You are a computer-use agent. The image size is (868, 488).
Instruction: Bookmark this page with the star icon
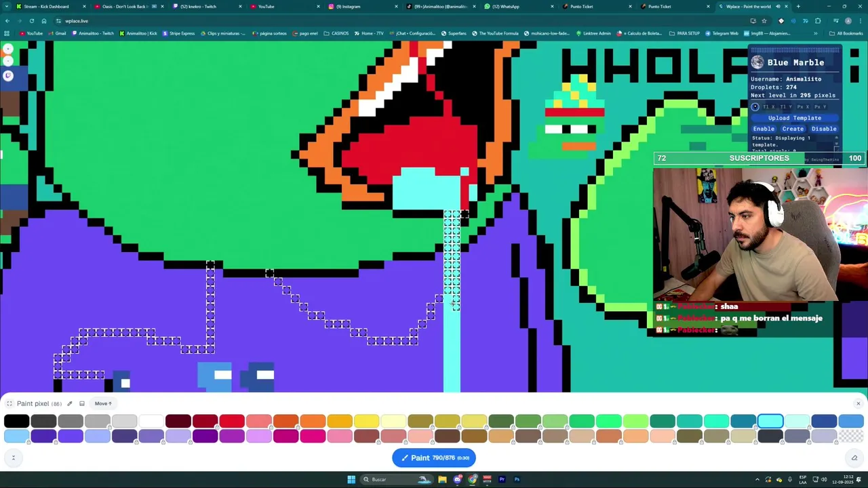[764, 21]
